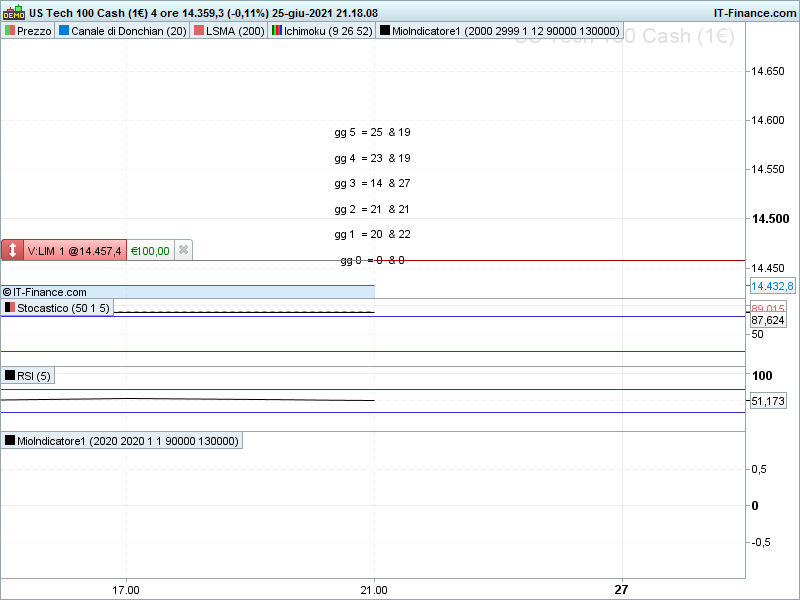Click the 17.00 time axis label
Image resolution: width=800 pixels, height=600 pixels.
pos(126,590)
